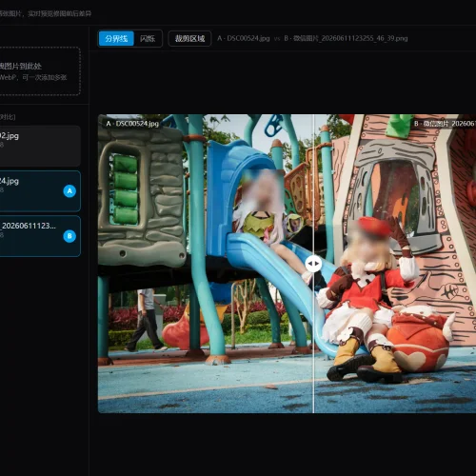The width and height of the screenshot is (476, 476).
Task: Click the A - DSC00524.jpg header filename
Action: click(x=244, y=38)
